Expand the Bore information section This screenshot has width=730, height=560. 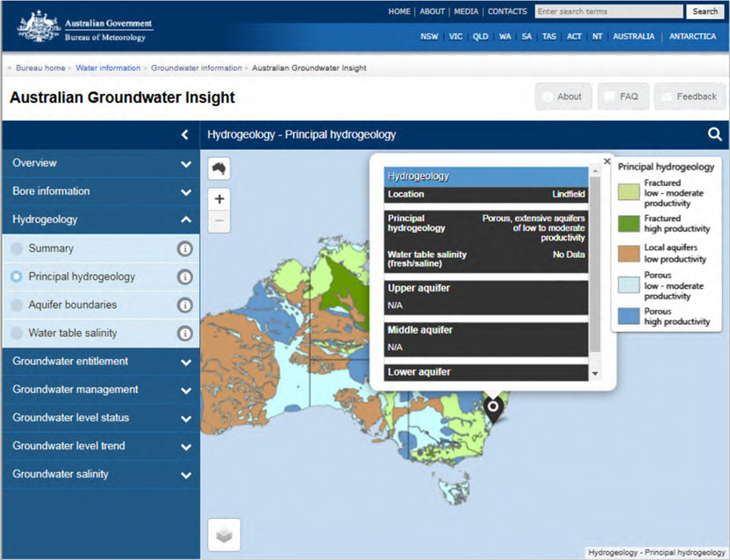click(x=101, y=191)
